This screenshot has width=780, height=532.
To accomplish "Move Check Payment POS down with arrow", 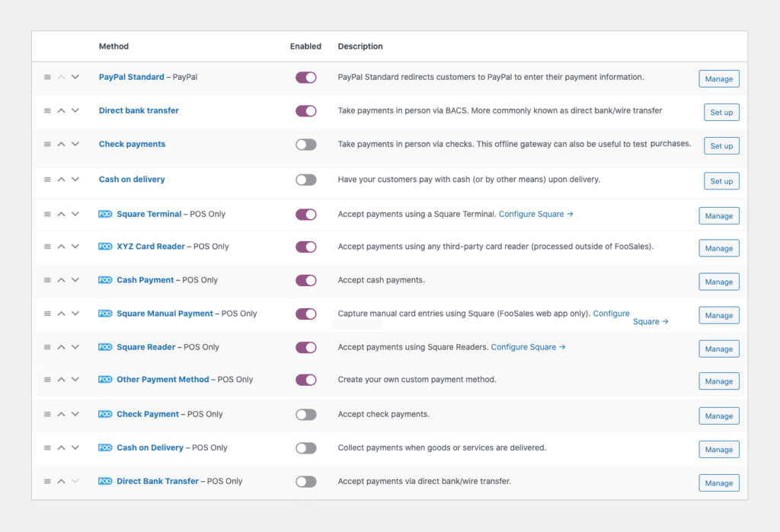I will click(x=75, y=414).
